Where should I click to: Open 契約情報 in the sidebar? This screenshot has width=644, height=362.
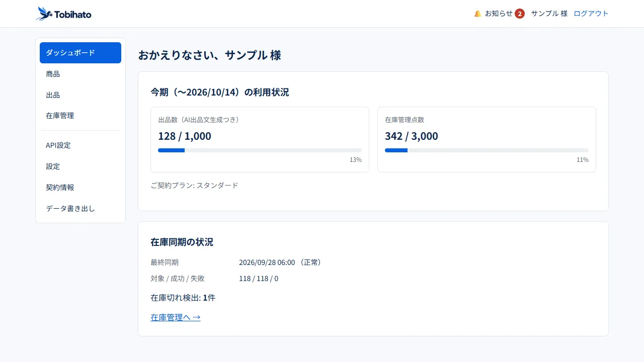pos(80,188)
